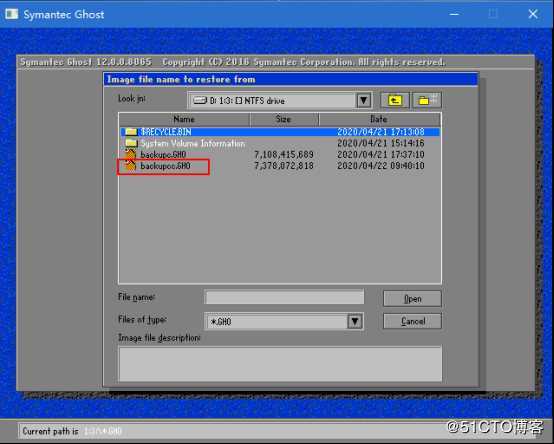
Task: Select the System Volume Information folder
Action: [x=193, y=143]
